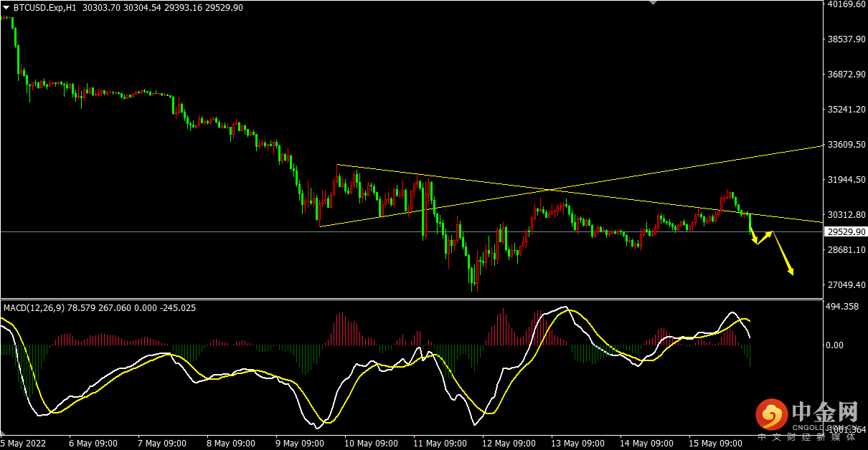Click the MACD(12,26,9) indicator label
Screen dimensions: 868x450
[x=34, y=307]
